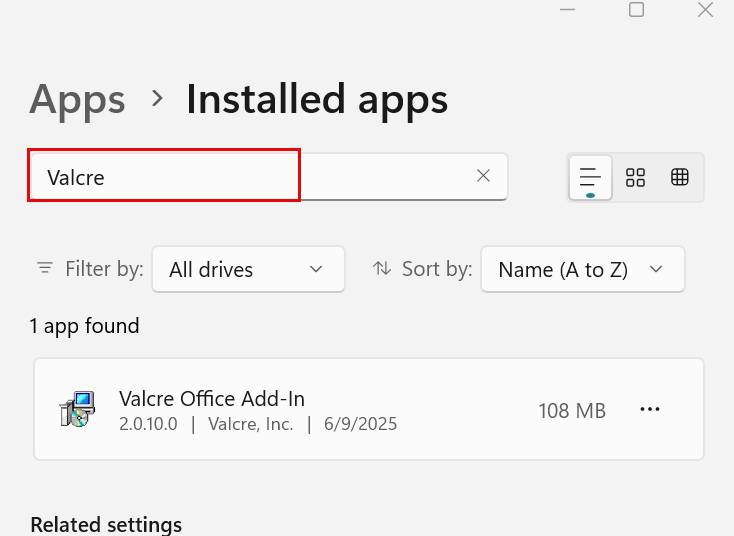
Task: Minimize the Settings window
Action: [x=567, y=10]
